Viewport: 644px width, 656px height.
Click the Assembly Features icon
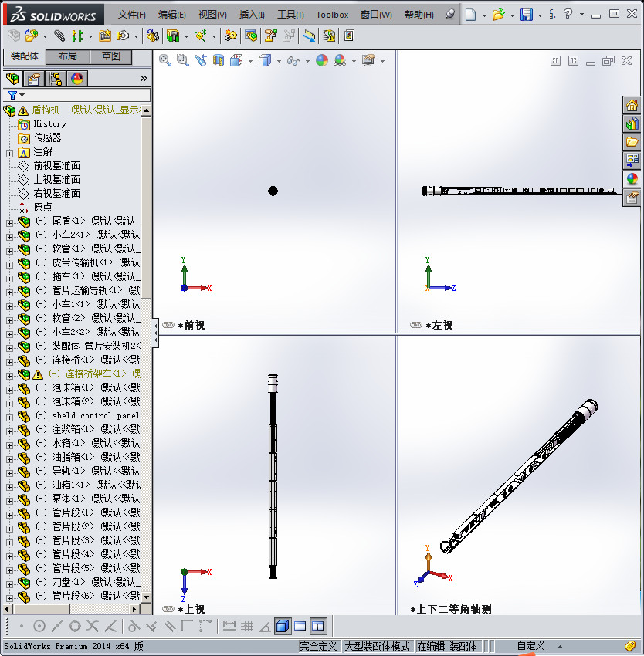click(x=173, y=36)
